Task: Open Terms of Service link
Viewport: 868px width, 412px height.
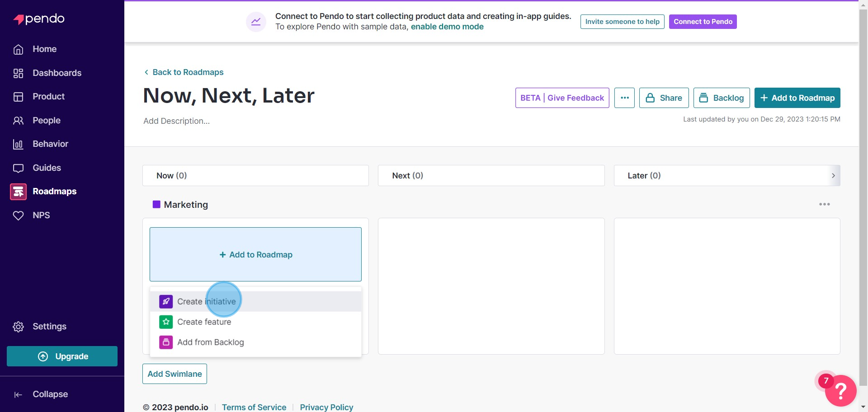Action: click(254, 407)
